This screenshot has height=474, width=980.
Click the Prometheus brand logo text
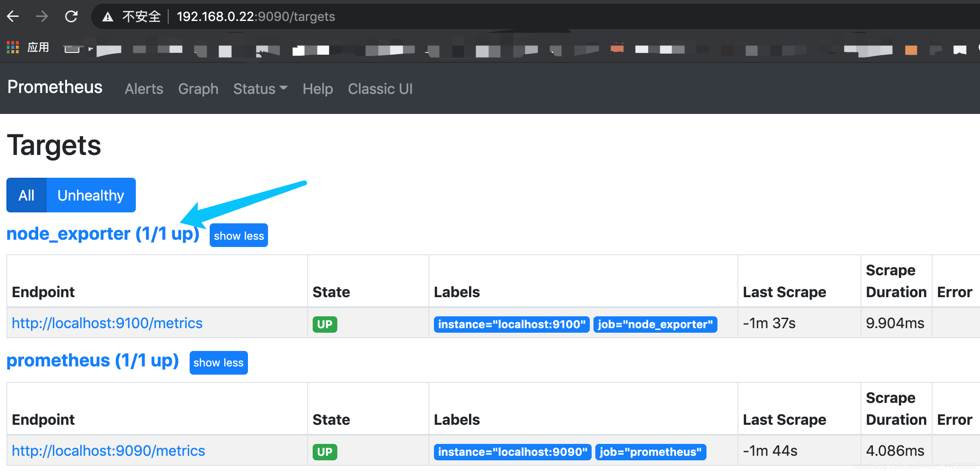click(55, 87)
